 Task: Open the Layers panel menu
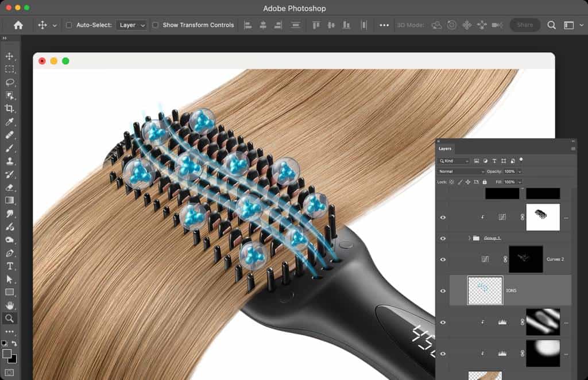[573, 149]
